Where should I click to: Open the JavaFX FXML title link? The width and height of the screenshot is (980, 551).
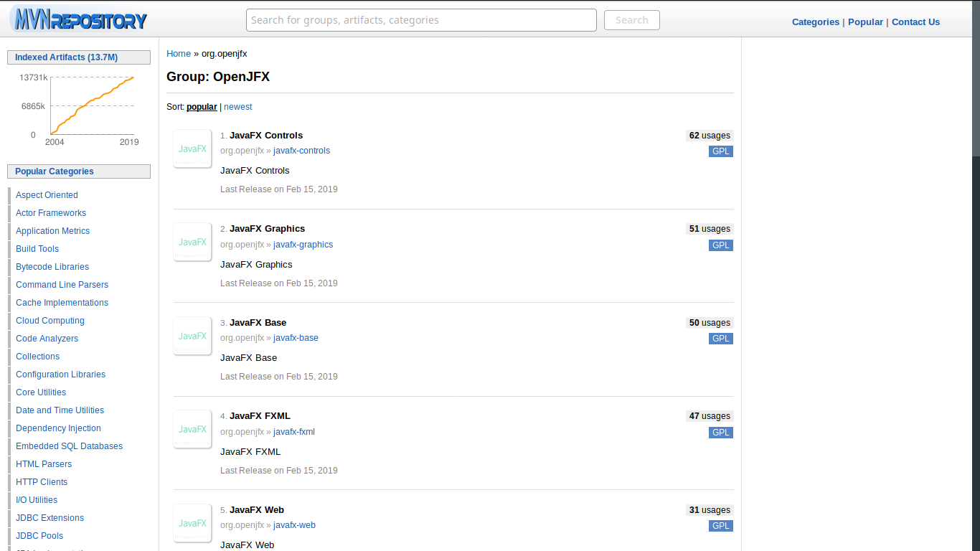coord(260,416)
